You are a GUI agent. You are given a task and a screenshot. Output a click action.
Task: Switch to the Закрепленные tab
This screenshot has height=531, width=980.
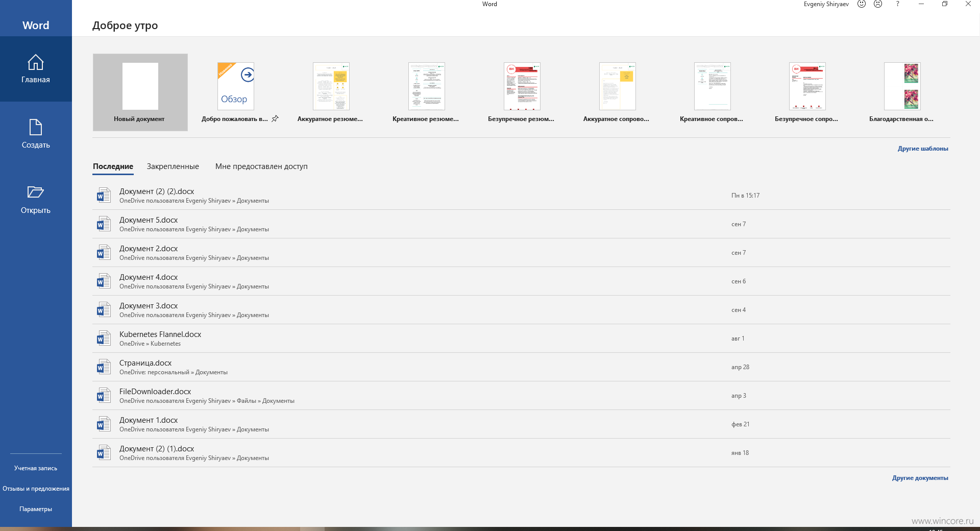point(173,166)
